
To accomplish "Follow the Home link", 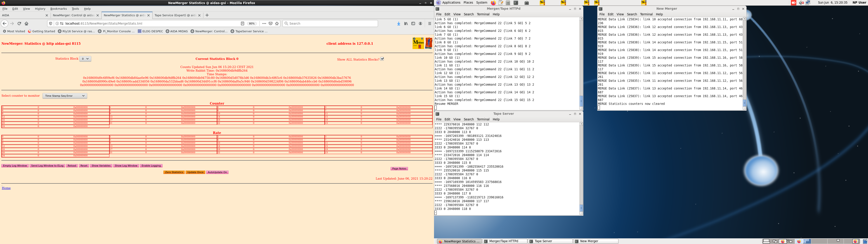I will tap(6, 188).
